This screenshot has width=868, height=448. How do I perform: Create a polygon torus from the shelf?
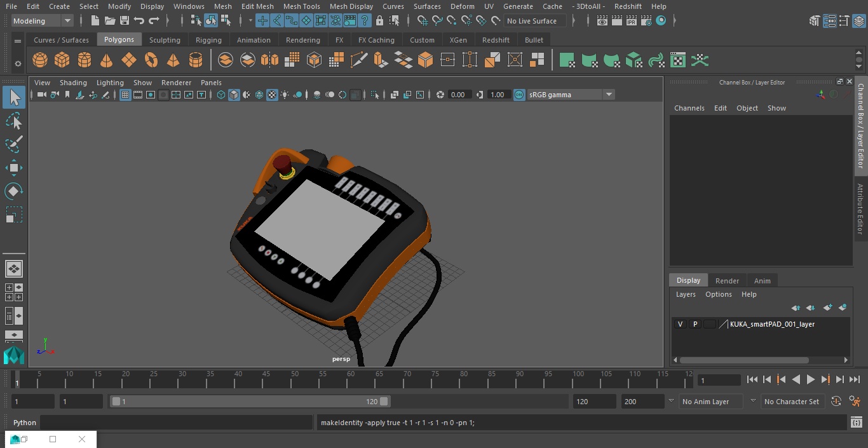point(151,60)
